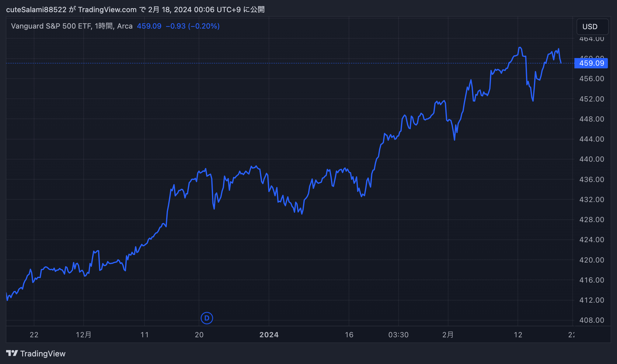
Task: Click the −0.93 (−0.20%) change value
Action: pyautogui.click(x=193, y=26)
